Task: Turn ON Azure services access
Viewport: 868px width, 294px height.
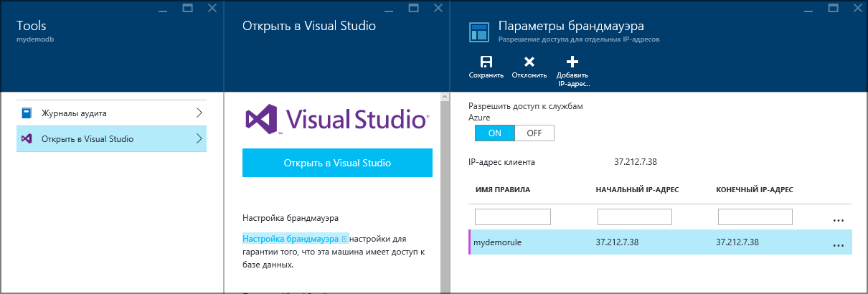Action: click(x=495, y=133)
